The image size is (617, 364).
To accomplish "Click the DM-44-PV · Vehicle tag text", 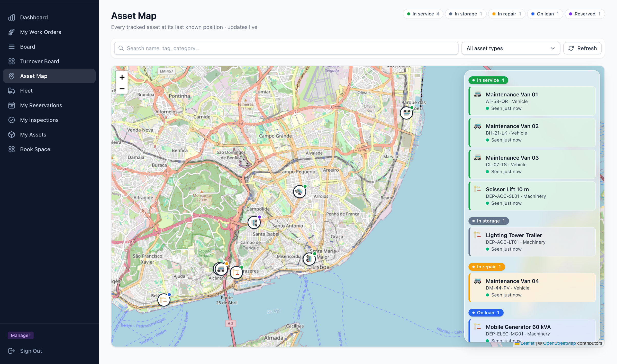I will (x=507, y=288).
